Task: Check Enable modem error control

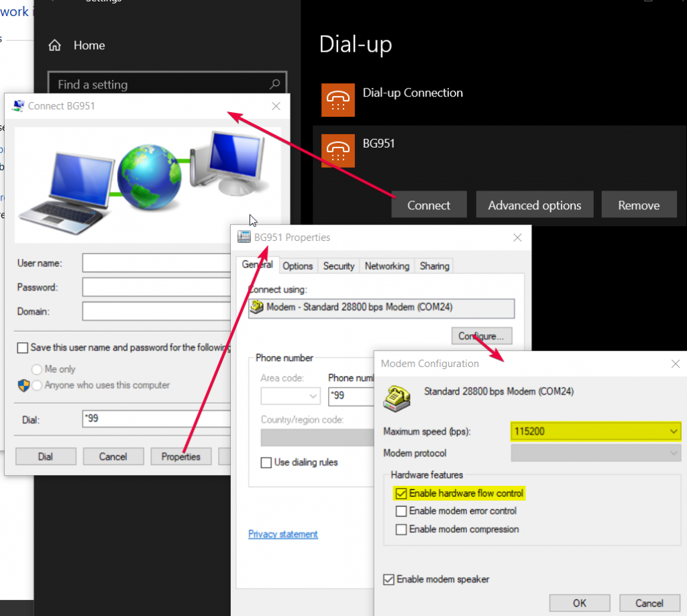Action: pos(401,511)
